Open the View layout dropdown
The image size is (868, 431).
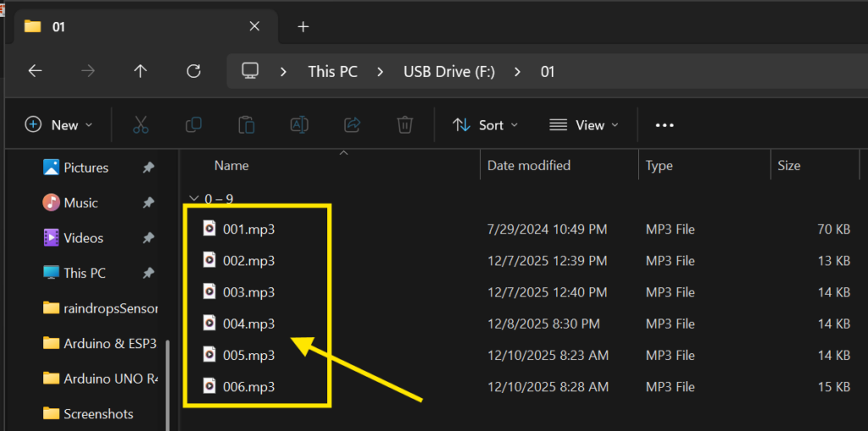click(x=583, y=124)
